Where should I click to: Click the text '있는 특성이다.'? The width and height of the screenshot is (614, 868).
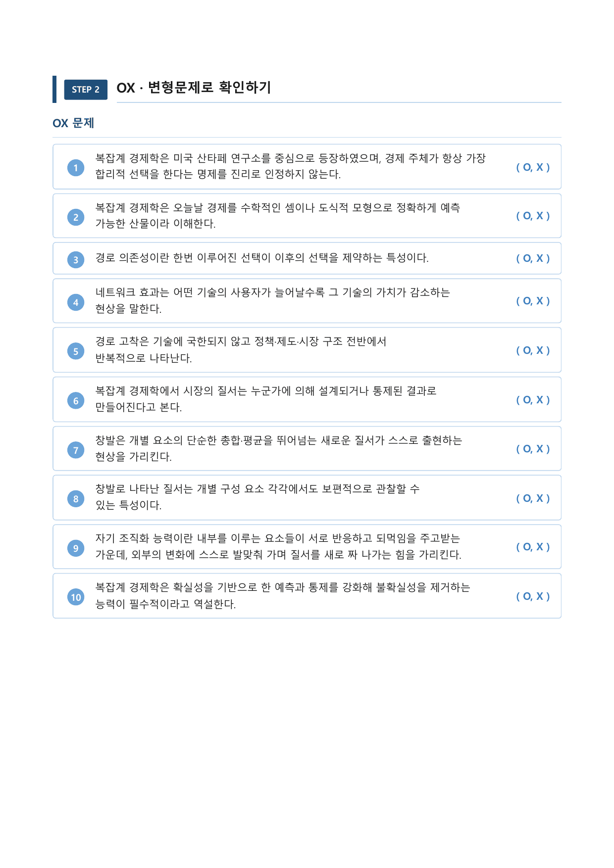click(x=128, y=505)
